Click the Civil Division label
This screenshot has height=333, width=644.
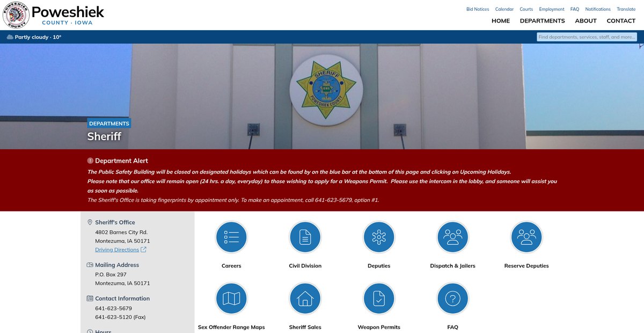click(305, 266)
